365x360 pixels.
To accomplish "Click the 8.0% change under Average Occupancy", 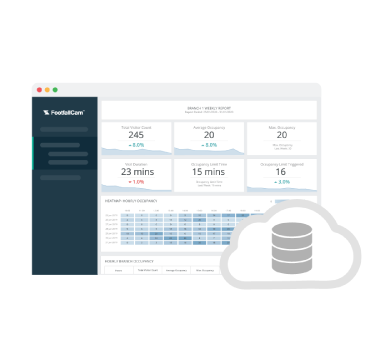I will click(x=209, y=145).
